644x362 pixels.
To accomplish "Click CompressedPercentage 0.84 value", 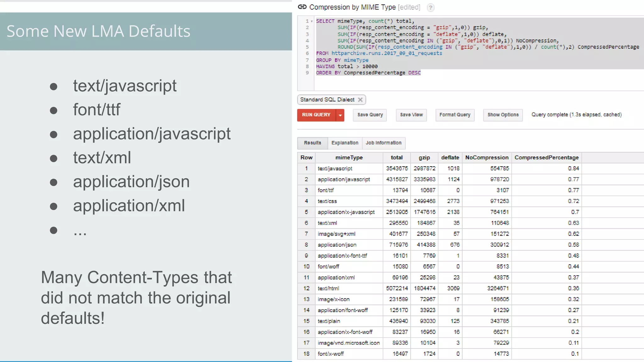I will [547, 168].
